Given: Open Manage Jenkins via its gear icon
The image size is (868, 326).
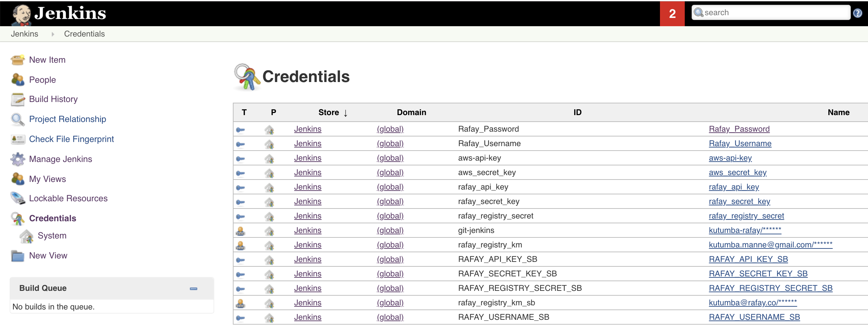Looking at the screenshot, I should (18, 159).
